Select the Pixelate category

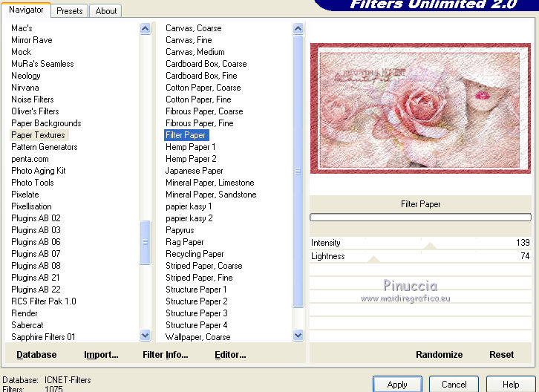pos(24,195)
